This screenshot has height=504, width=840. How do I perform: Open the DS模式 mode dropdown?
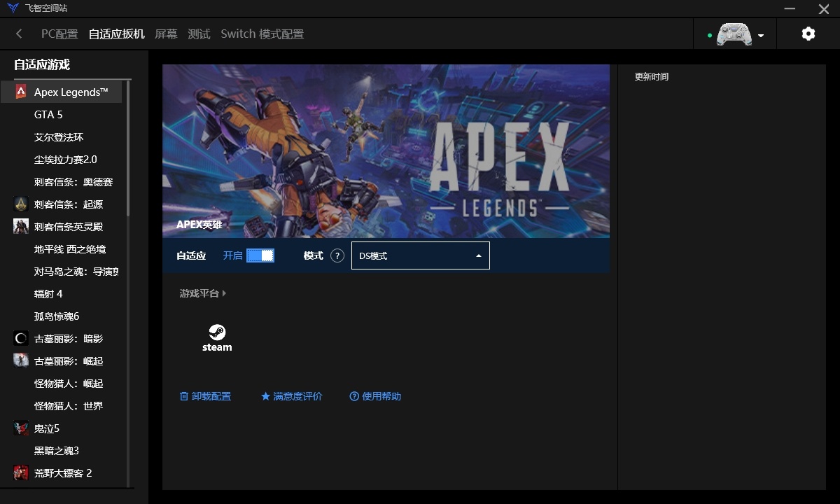coord(421,255)
